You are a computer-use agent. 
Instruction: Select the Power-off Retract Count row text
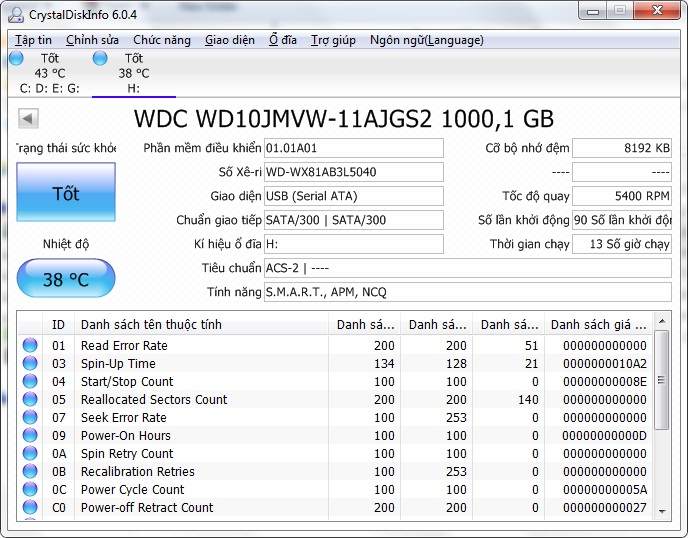click(147, 508)
